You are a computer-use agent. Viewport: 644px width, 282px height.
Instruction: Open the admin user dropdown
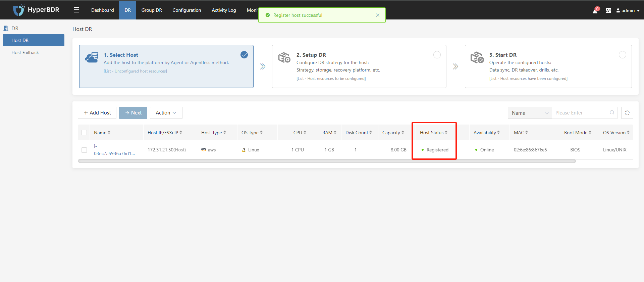pos(628,10)
